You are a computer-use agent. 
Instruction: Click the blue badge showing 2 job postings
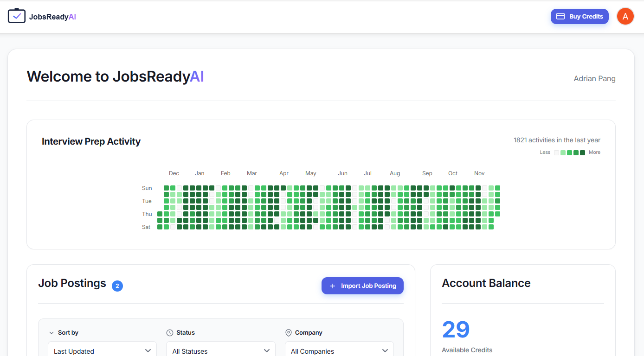117,286
